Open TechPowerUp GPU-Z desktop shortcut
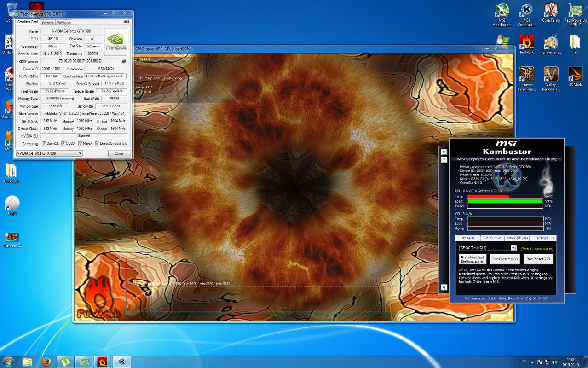Screen dimensions: 588x368 point(576,15)
